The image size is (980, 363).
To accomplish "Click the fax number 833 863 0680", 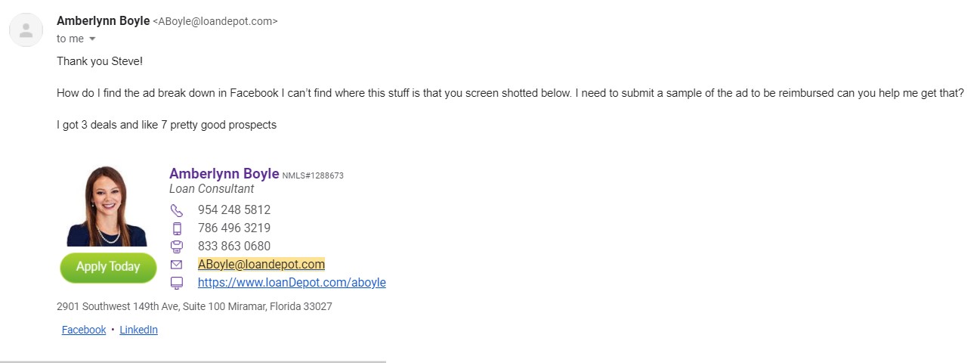I will click(x=234, y=247).
